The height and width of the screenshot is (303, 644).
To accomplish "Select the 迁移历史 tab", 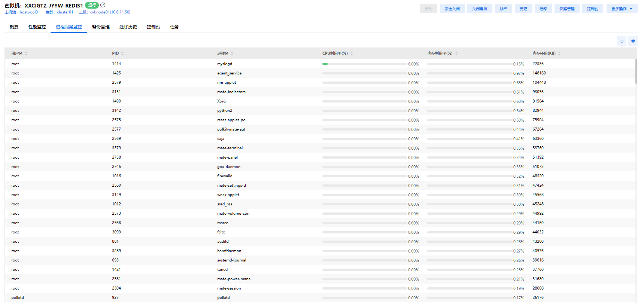I will (x=128, y=27).
